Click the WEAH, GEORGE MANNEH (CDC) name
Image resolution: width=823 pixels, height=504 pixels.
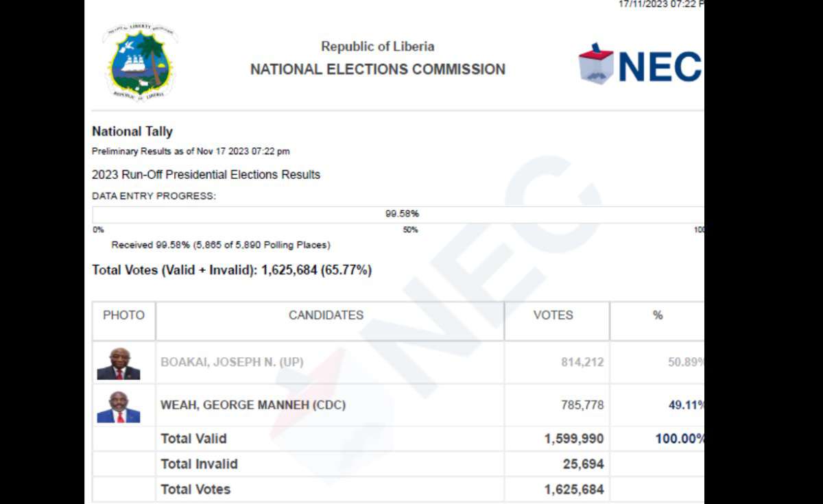[x=253, y=405]
